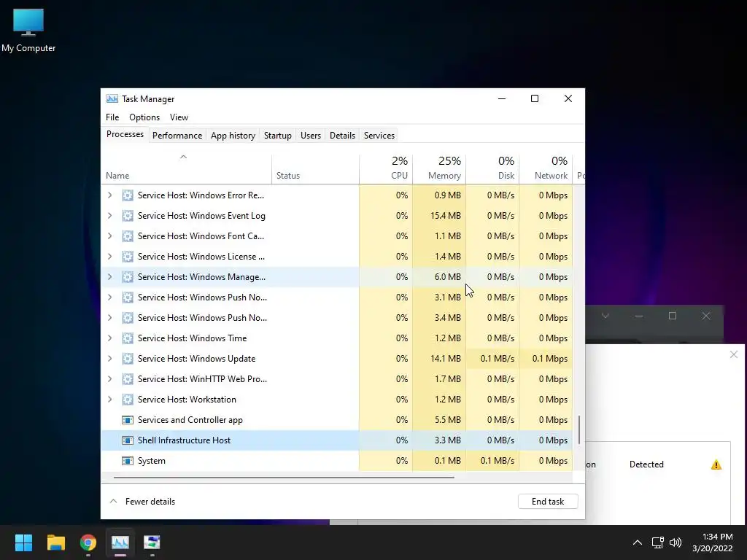Click the End task button

pyautogui.click(x=548, y=502)
